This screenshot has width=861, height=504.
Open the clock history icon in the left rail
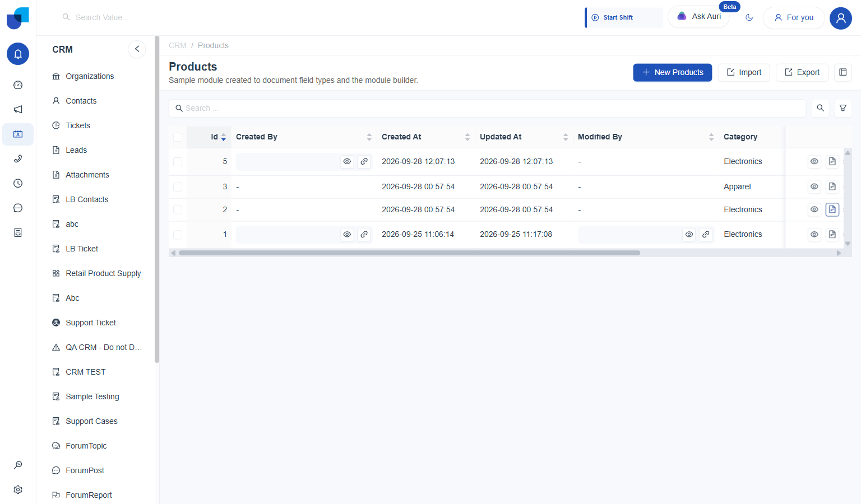point(18,184)
